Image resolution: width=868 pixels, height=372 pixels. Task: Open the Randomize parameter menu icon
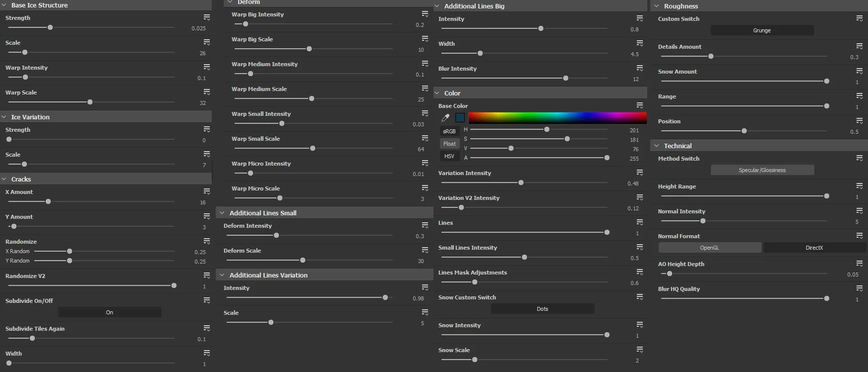[x=207, y=241]
